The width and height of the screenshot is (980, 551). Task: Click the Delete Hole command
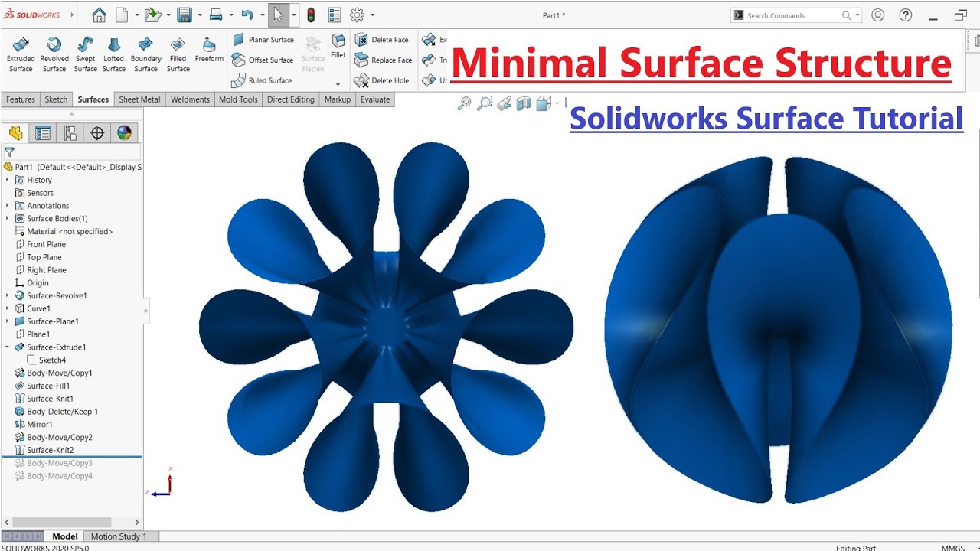[382, 80]
